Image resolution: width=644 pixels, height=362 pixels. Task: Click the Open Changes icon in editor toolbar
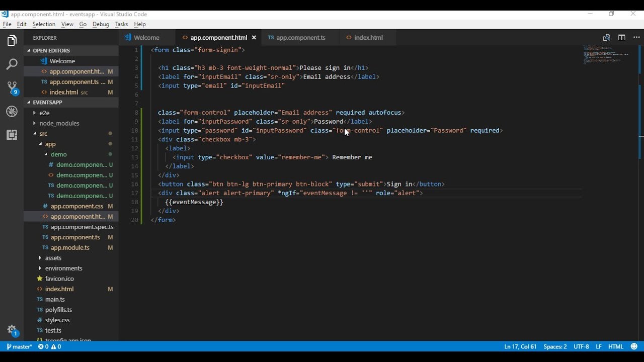(607, 38)
